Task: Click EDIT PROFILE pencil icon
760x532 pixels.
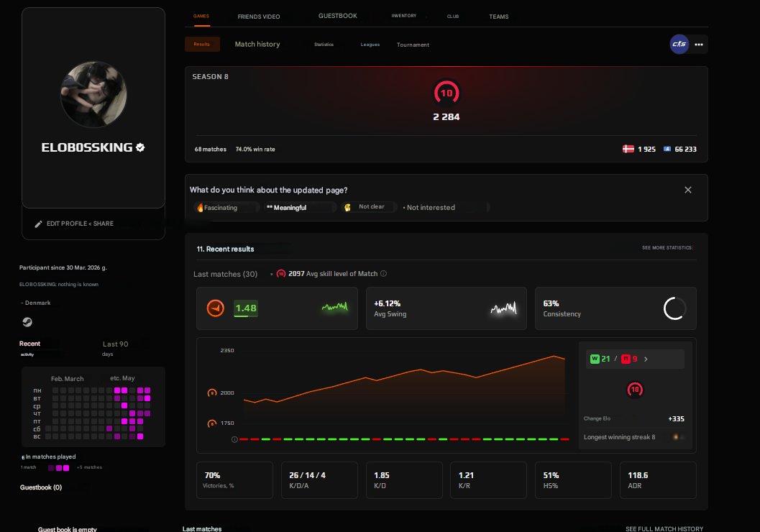Action: tap(39, 224)
